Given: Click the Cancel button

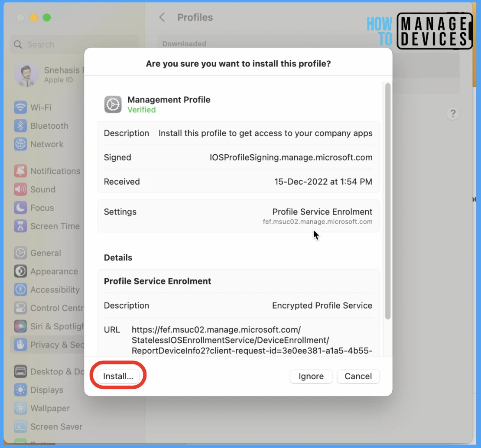Looking at the screenshot, I should tap(358, 376).
